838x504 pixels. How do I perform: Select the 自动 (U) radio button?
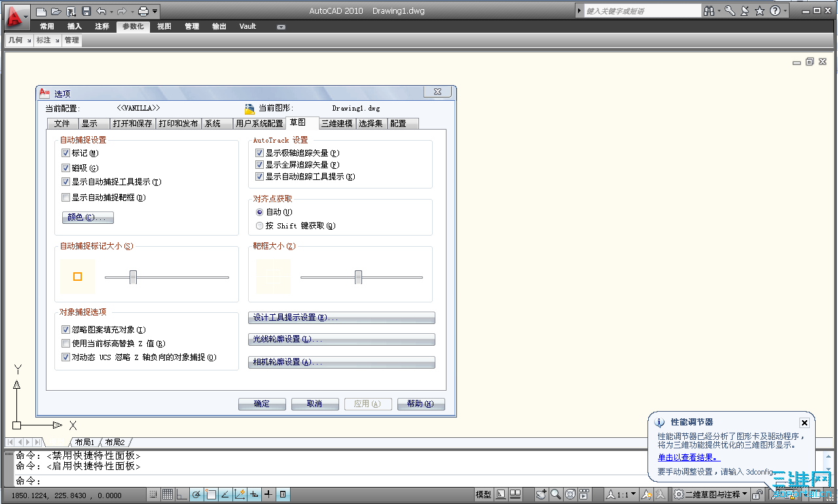click(x=260, y=212)
